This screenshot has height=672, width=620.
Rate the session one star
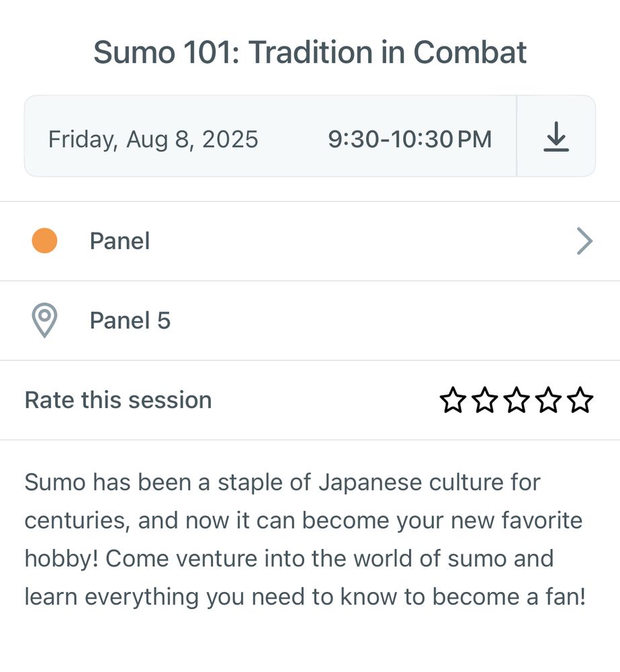(452, 401)
